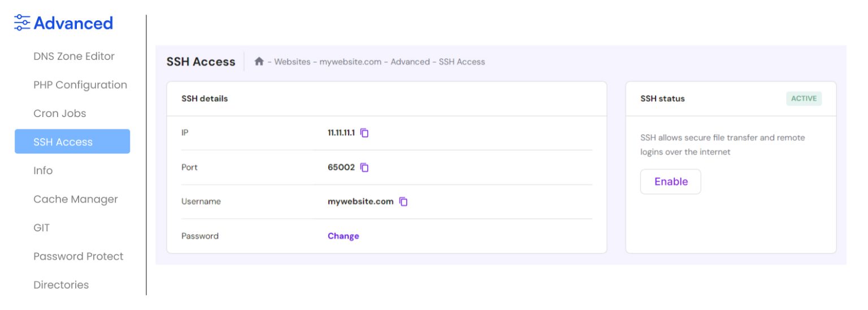Go to Directories menu item
The image size is (868, 310).
pos(61,285)
